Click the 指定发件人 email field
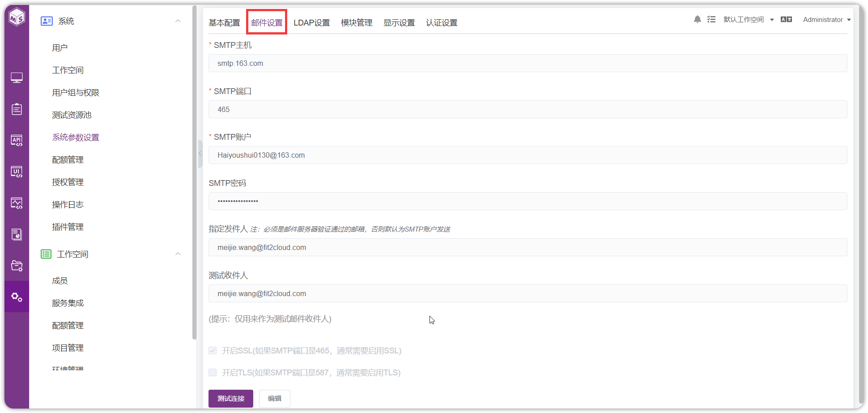Screen dimensions: 868x413 click(x=528, y=247)
